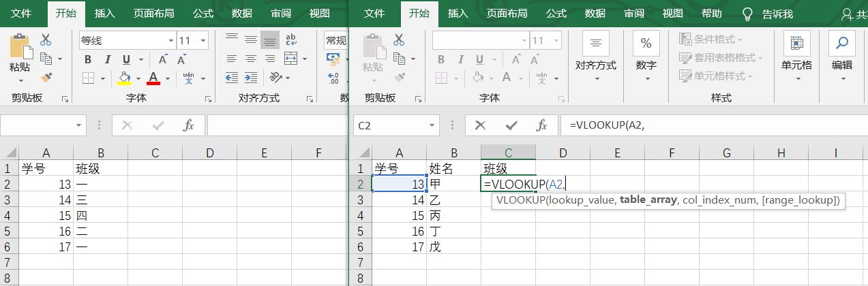The height and width of the screenshot is (286, 868).
Task: Click merge and center icon in left window
Action: click(291, 59)
